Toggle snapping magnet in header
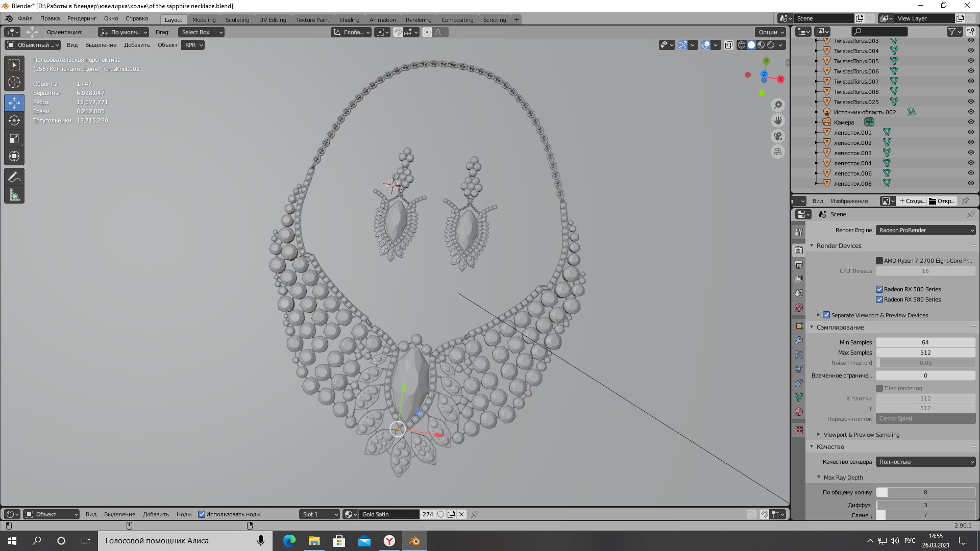980x551 pixels. (398, 32)
